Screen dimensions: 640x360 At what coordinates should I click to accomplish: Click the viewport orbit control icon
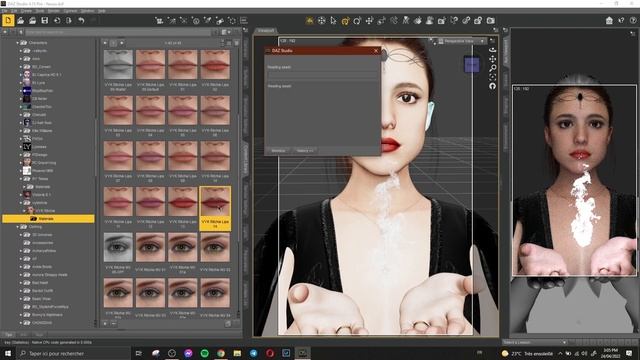[493, 50]
